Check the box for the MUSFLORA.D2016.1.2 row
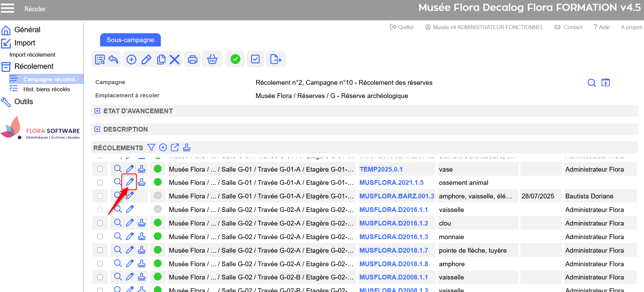The width and height of the screenshot is (644, 292). click(100, 223)
